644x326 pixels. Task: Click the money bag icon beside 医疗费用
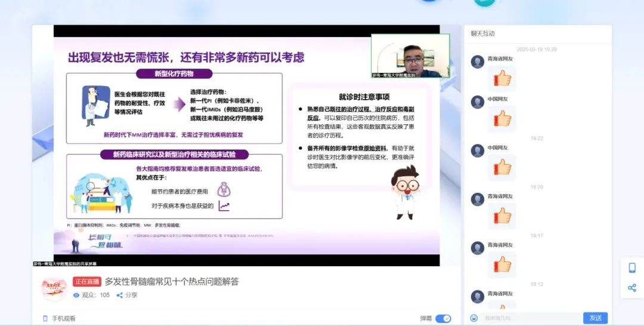(224, 189)
